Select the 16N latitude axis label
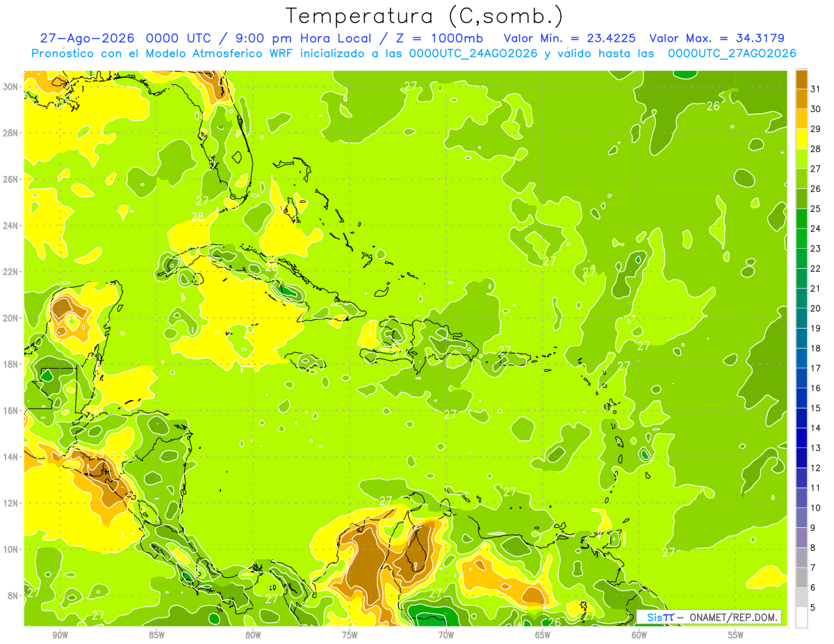Image resolution: width=834 pixels, height=644 pixels. click(x=12, y=411)
